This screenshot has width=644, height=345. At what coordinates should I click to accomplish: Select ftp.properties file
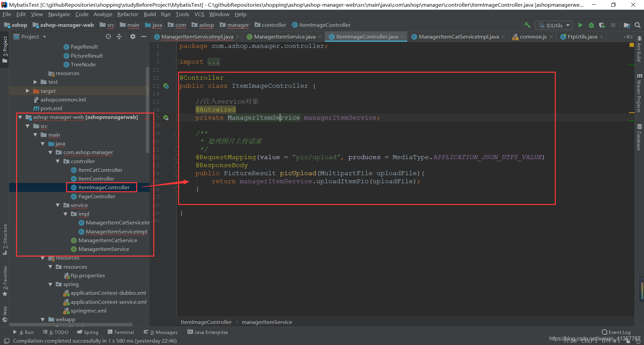click(x=88, y=276)
